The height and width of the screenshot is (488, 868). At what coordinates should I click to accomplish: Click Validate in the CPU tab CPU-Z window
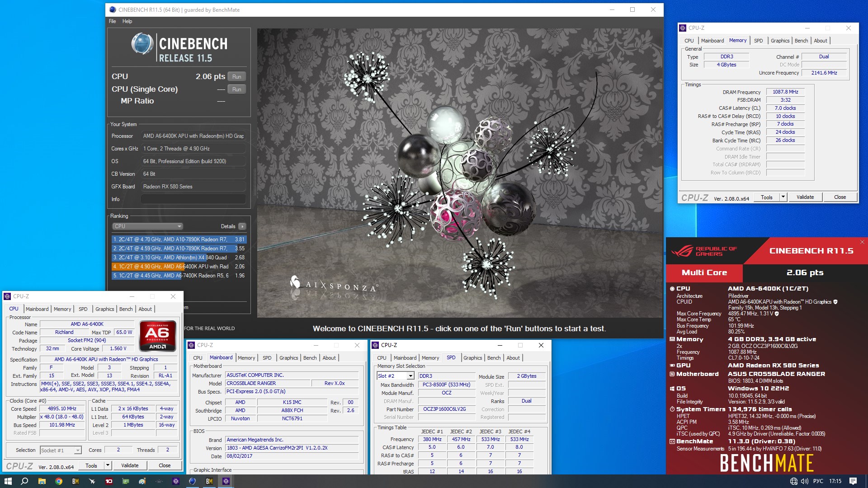[x=130, y=465]
